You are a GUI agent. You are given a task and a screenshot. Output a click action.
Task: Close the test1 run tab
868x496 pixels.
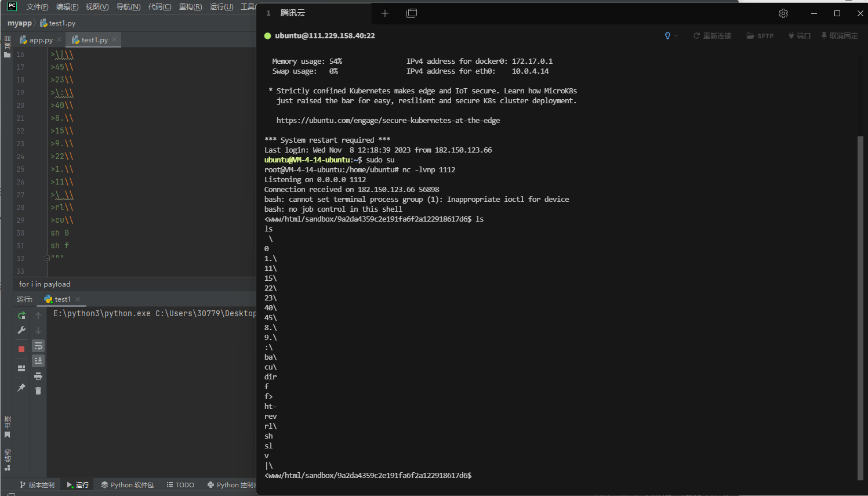click(x=78, y=299)
